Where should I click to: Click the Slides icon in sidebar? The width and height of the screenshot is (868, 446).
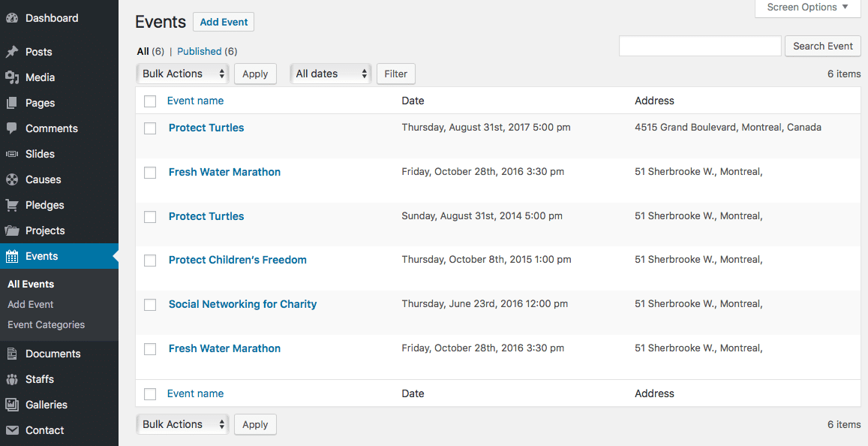11,154
